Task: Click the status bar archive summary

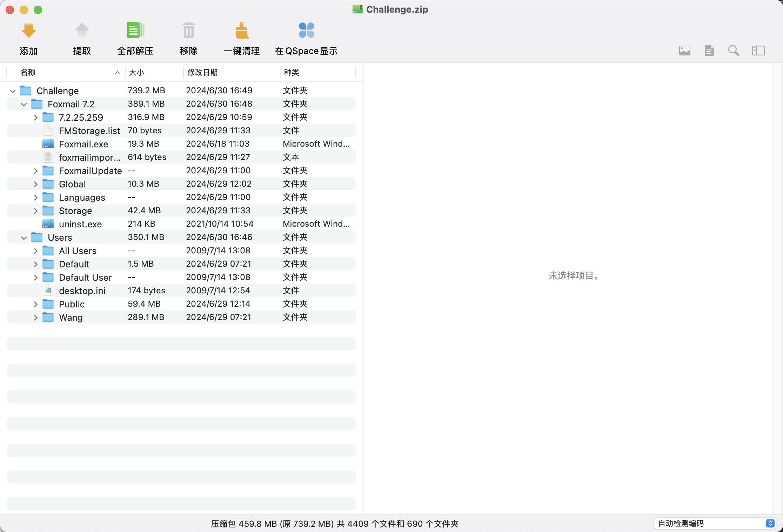Action: tap(334, 524)
